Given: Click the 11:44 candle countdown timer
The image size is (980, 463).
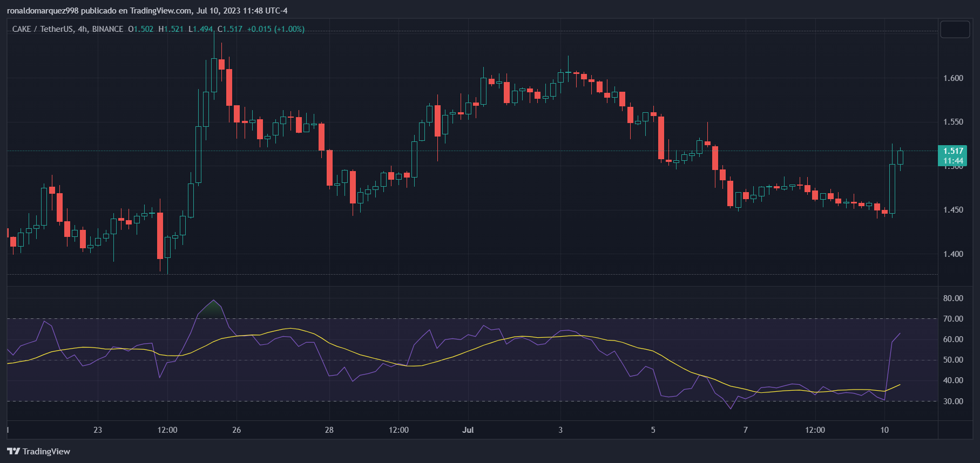Looking at the screenshot, I should click(953, 161).
